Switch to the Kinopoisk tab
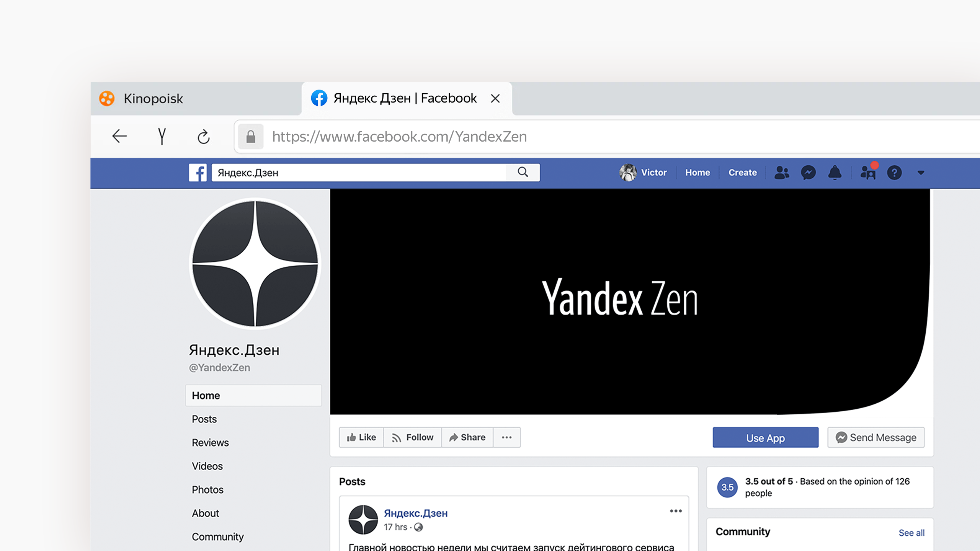Viewport: 980px width, 551px height. 153,99
